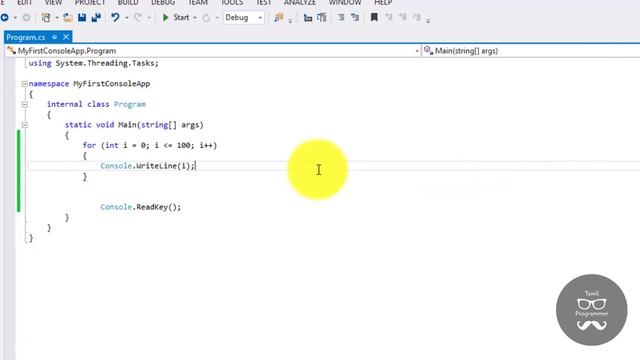
Task: Click the Redo icon
Action: click(138, 18)
